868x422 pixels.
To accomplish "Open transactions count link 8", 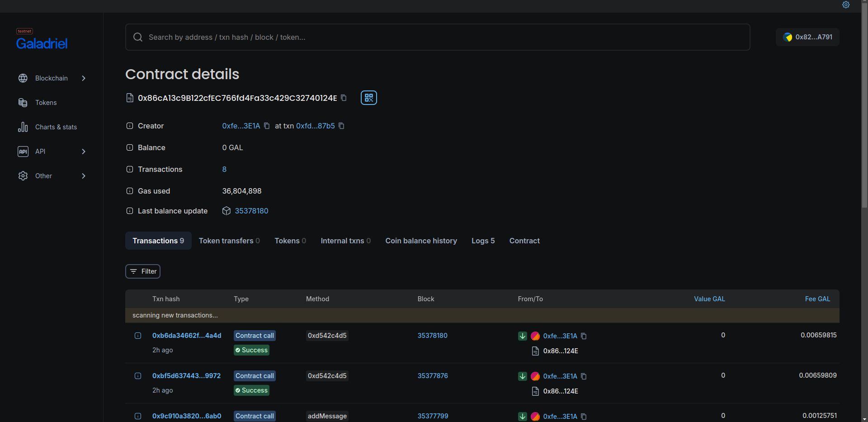I will click(224, 169).
